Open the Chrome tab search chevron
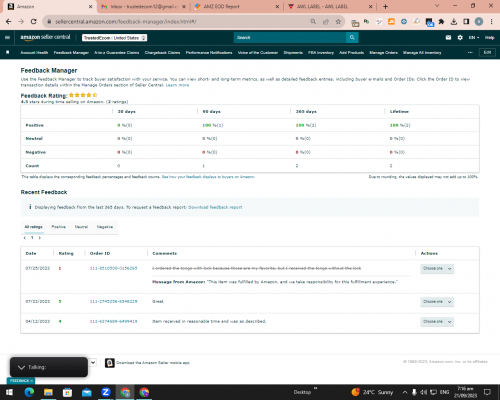This screenshot has width=500, height=400. pos(437,6)
